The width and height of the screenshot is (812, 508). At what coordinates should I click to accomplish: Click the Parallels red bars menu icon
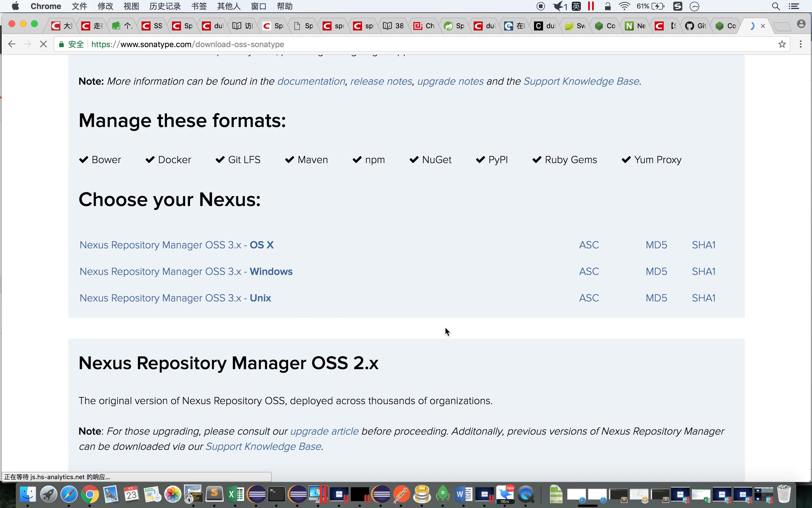point(591,6)
